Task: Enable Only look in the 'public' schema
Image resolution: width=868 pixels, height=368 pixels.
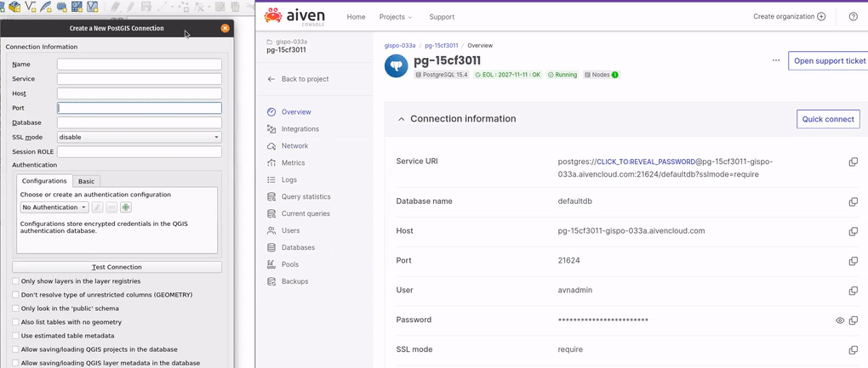Action: [x=15, y=309]
